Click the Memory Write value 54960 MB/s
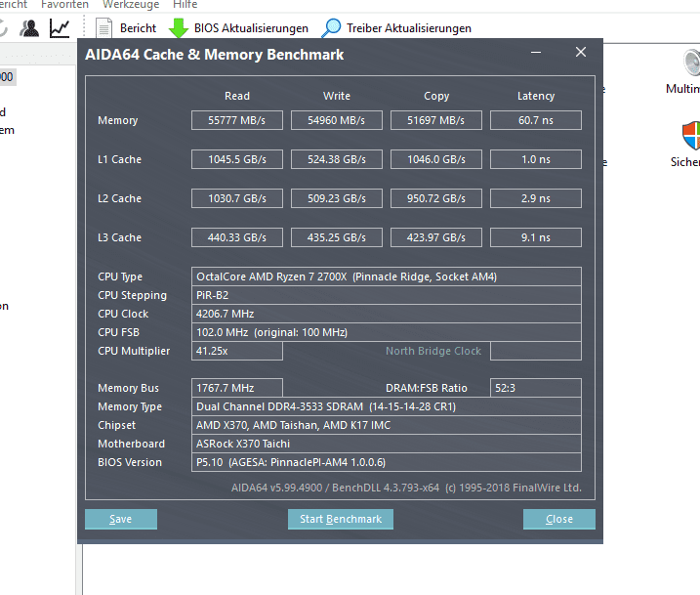The image size is (700, 595). tap(337, 120)
